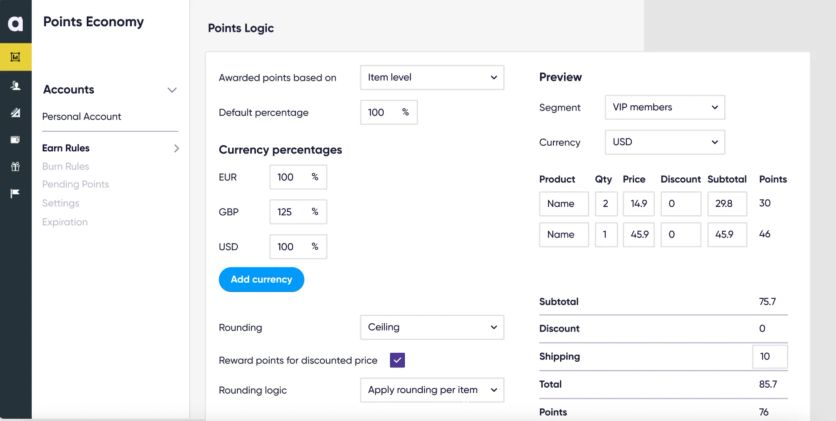Screen dimensions: 836x421
Task: Open the members person icon in sidebar
Action: 15,87
